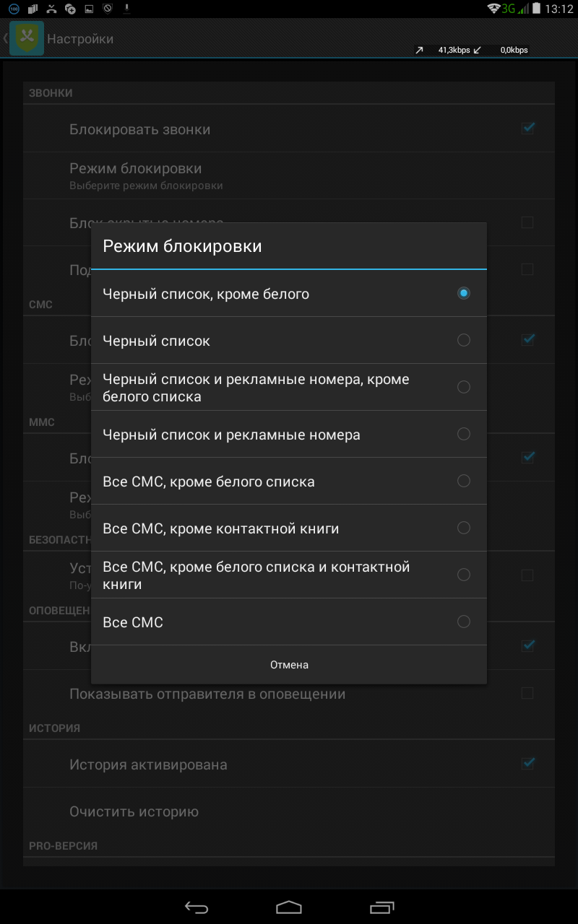Click the 'Отмена' cancel button
Viewport: 578px width, 924px height.
click(x=289, y=665)
